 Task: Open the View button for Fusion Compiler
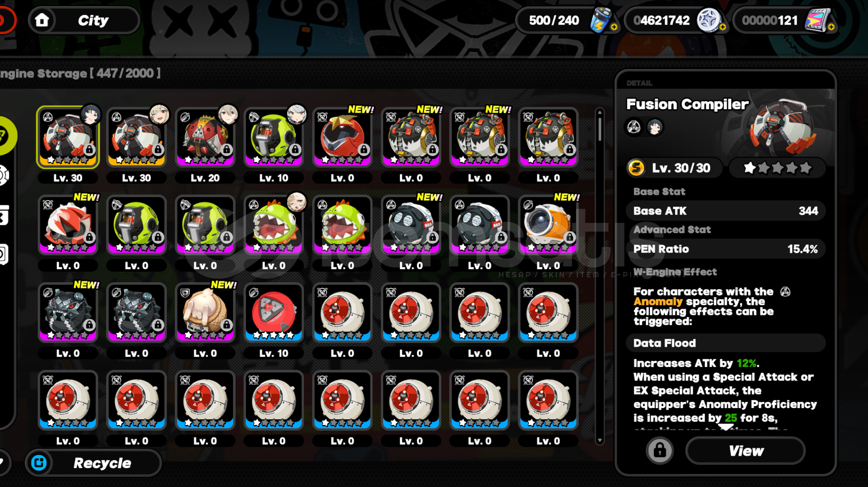click(746, 450)
